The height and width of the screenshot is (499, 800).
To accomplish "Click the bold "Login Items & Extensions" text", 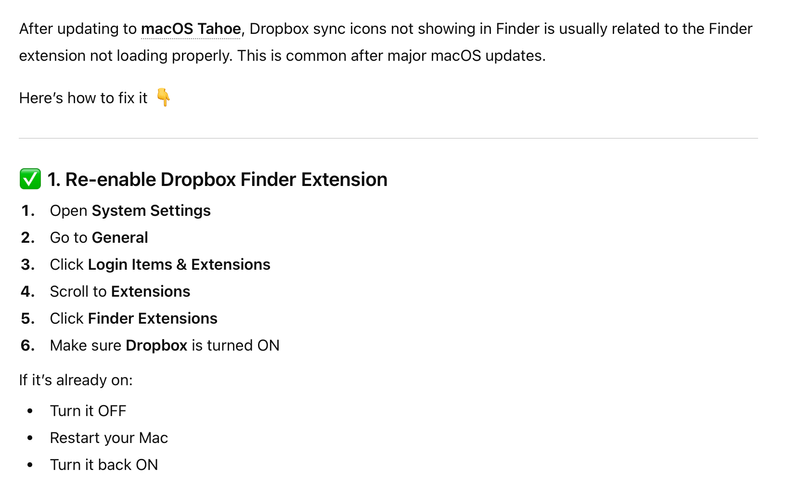I will [179, 265].
